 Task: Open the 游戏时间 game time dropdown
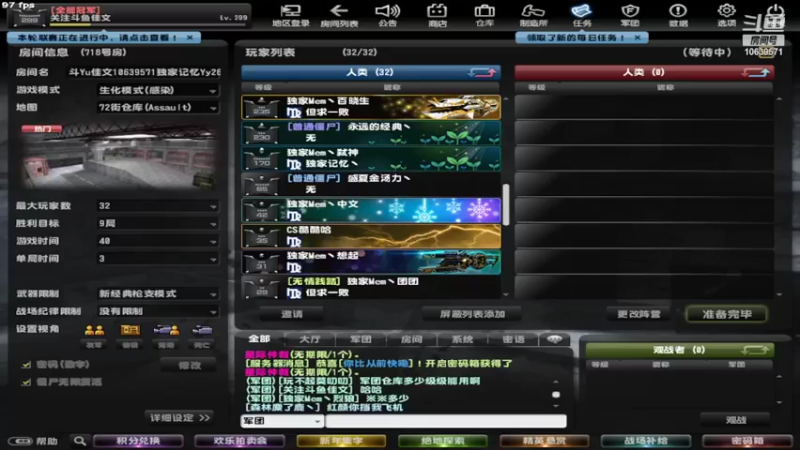point(158,241)
